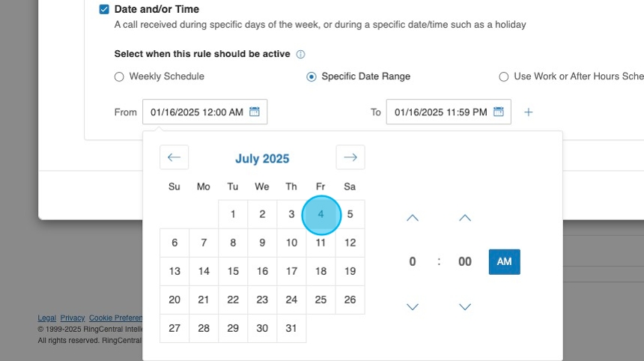Decrease minutes with down chevron

point(465,306)
